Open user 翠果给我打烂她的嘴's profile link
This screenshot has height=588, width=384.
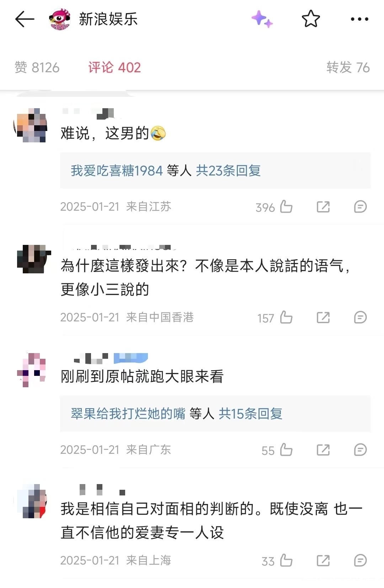(x=128, y=414)
